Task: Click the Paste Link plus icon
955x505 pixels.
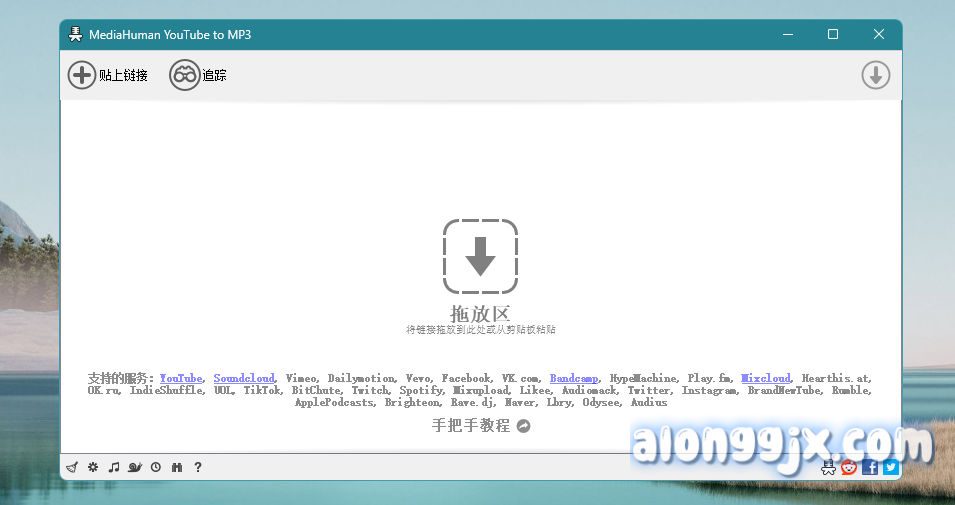Action: click(82, 75)
